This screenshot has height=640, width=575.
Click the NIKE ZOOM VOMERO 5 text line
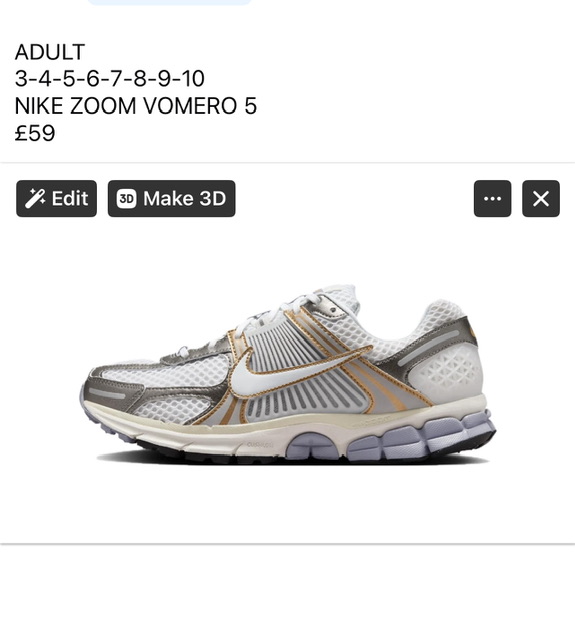pyautogui.click(x=135, y=106)
